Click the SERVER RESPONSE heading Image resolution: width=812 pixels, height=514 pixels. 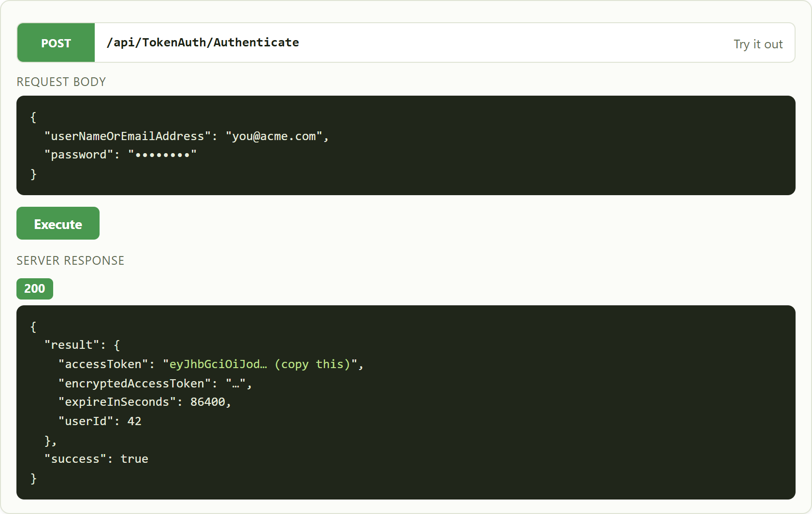pos(71,260)
